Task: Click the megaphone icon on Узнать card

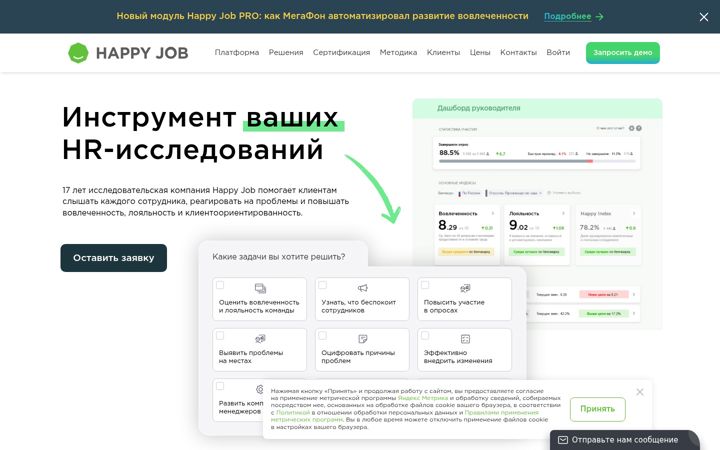Action: pos(363,288)
